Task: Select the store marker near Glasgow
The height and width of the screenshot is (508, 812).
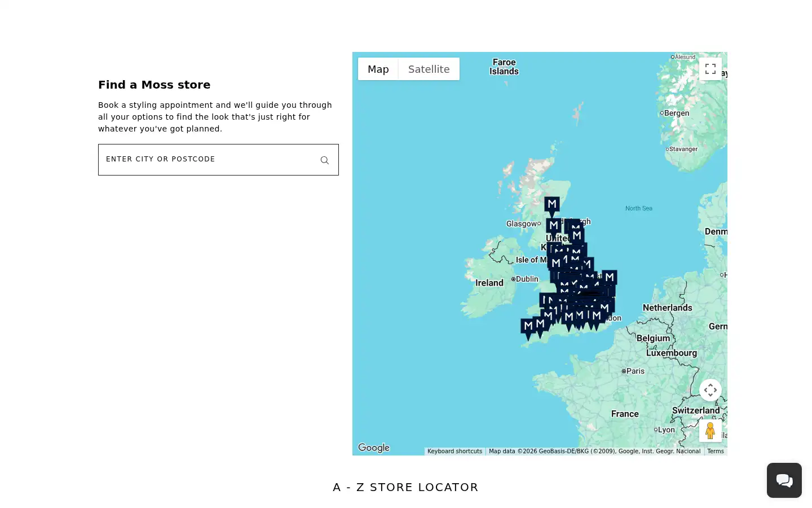Action: [554, 227]
